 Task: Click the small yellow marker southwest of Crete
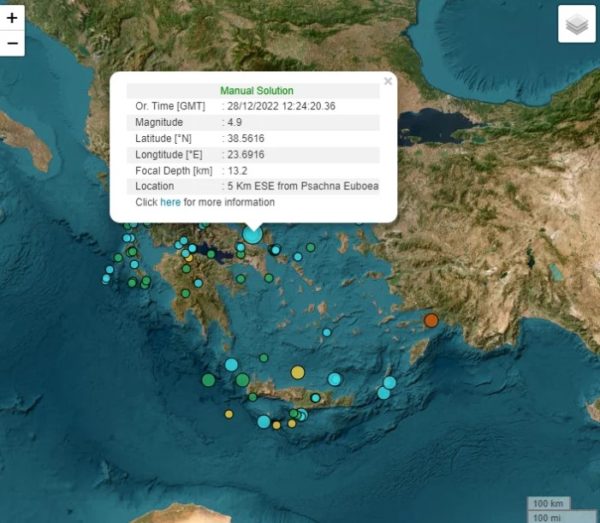pyautogui.click(x=229, y=413)
